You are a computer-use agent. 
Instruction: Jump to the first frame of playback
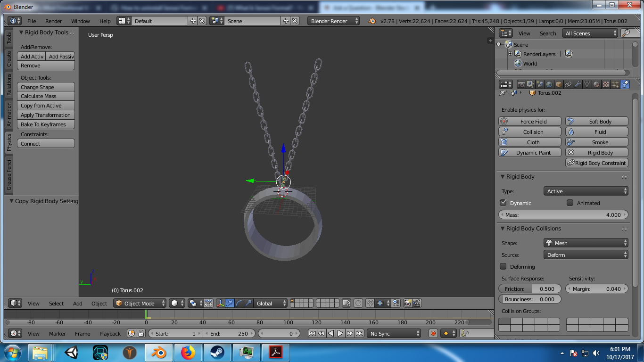click(312, 333)
